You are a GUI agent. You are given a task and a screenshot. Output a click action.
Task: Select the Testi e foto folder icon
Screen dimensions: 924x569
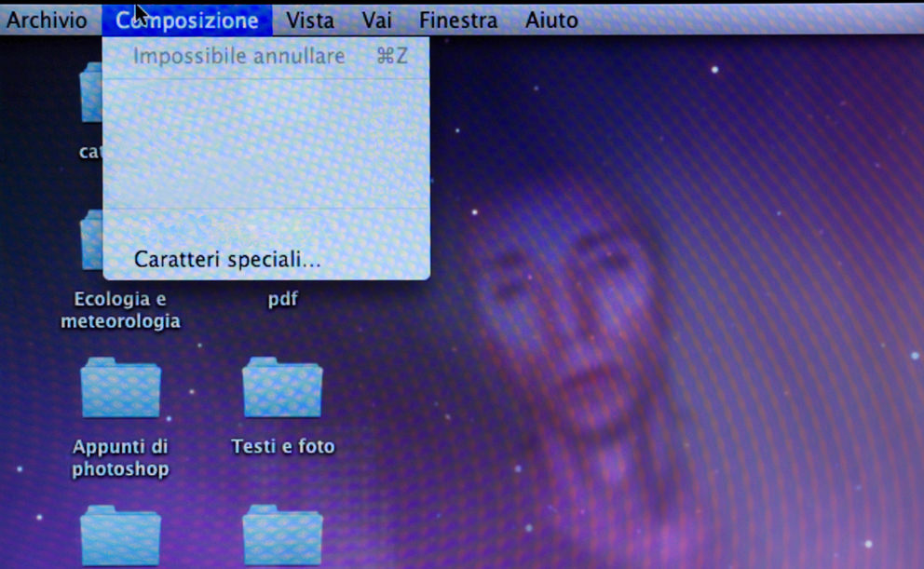tap(282, 386)
